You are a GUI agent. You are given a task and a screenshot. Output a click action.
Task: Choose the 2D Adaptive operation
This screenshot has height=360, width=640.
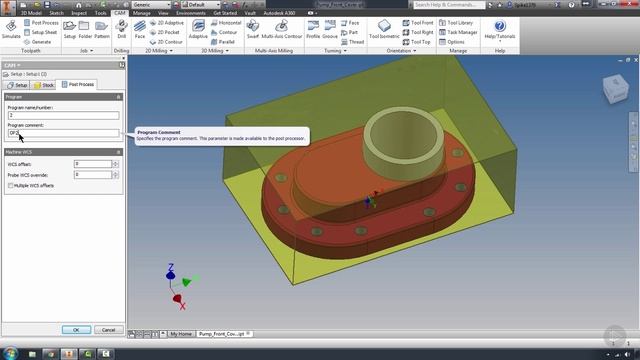(x=167, y=23)
